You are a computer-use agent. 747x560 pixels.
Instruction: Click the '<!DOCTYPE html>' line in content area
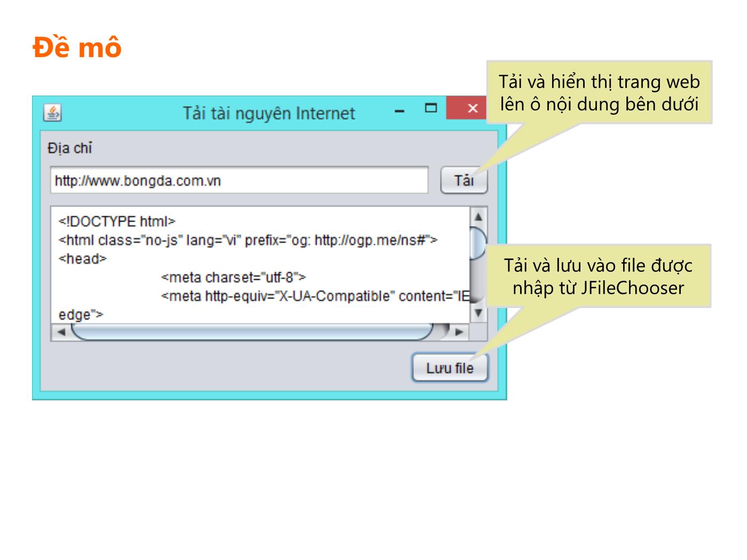pyautogui.click(x=117, y=222)
